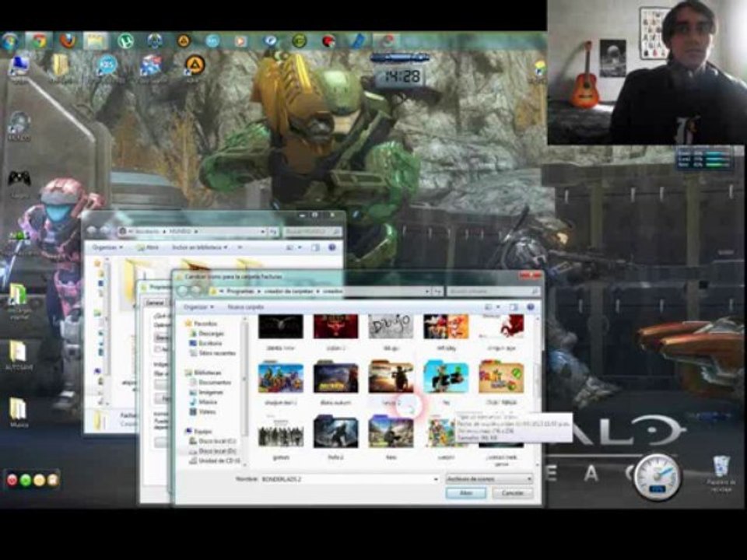Select the game controller desktop icon
The image size is (747, 560).
pyautogui.click(x=19, y=179)
